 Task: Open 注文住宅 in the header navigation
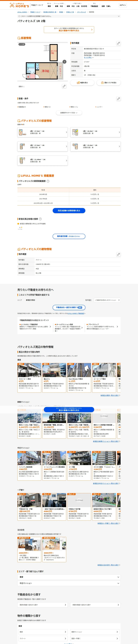point(84,6)
